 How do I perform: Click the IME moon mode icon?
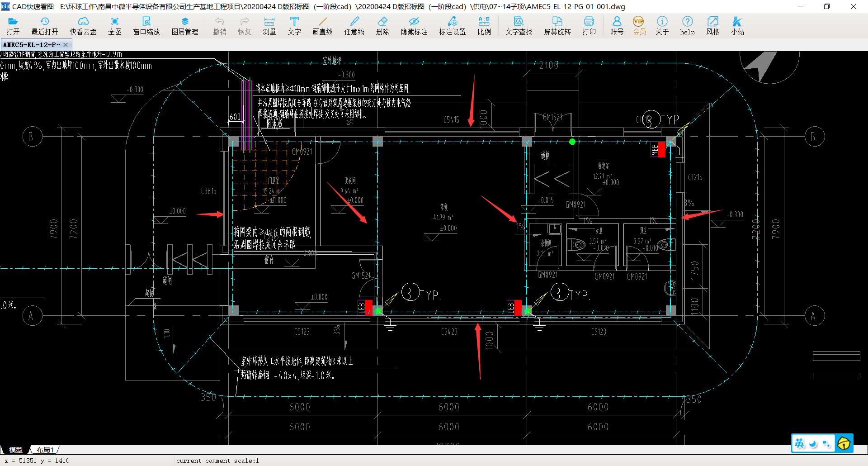pyautogui.click(x=813, y=444)
